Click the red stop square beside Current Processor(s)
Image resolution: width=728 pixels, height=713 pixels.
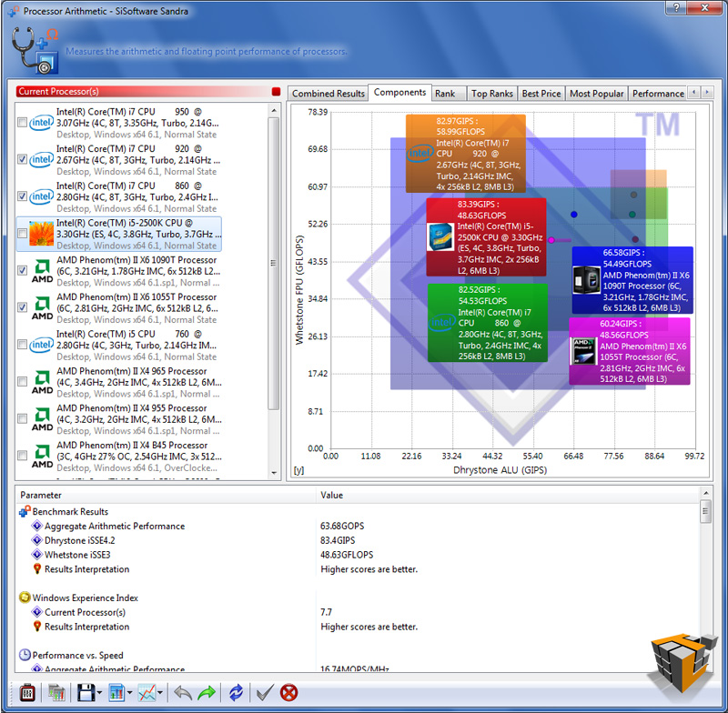click(277, 91)
